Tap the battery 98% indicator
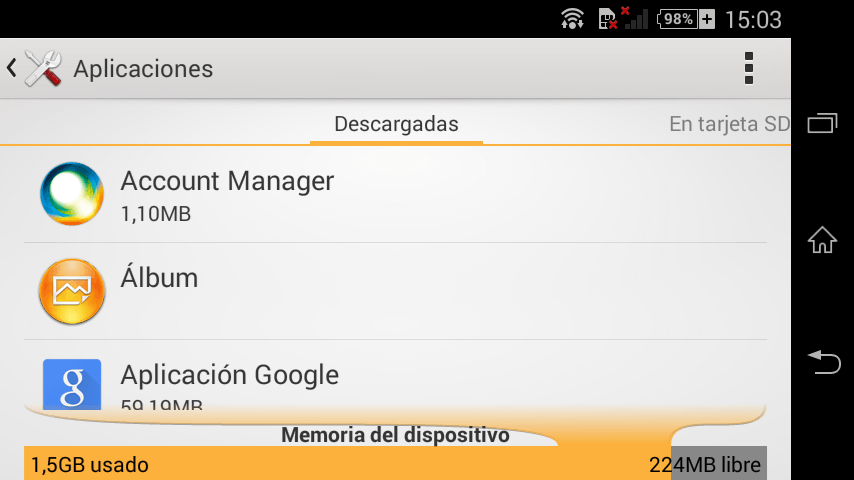The width and height of the screenshot is (854, 480). click(x=686, y=19)
